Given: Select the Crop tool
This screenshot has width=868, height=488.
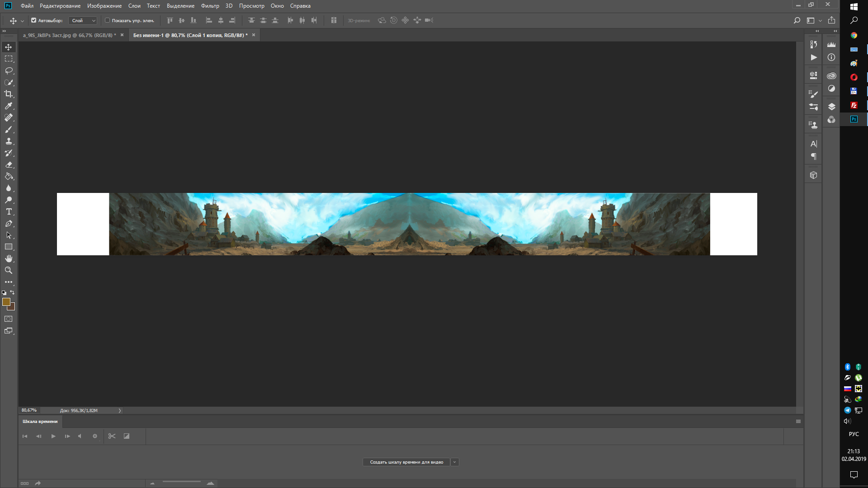Looking at the screenshot, I should pyautogui.click(x=9, y=94).
